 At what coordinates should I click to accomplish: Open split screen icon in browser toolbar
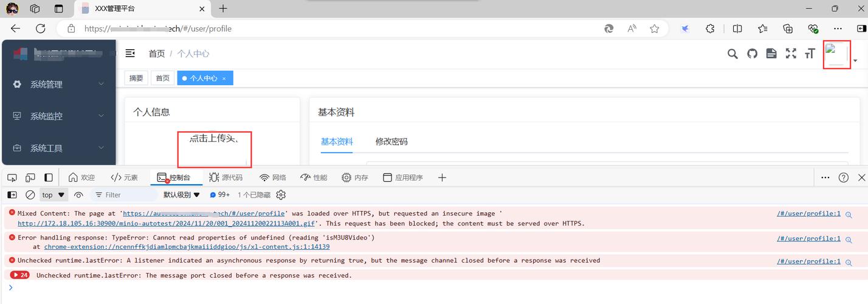(737, 29)
